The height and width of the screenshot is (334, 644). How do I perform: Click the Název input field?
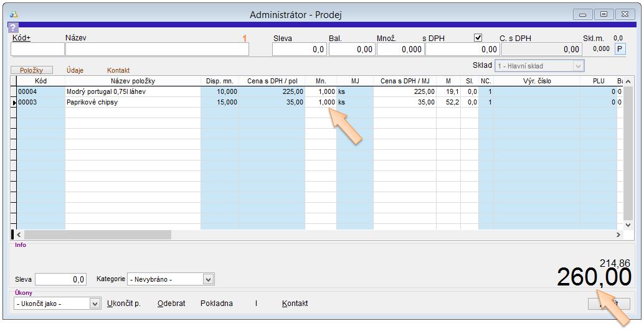pos(157,50)
